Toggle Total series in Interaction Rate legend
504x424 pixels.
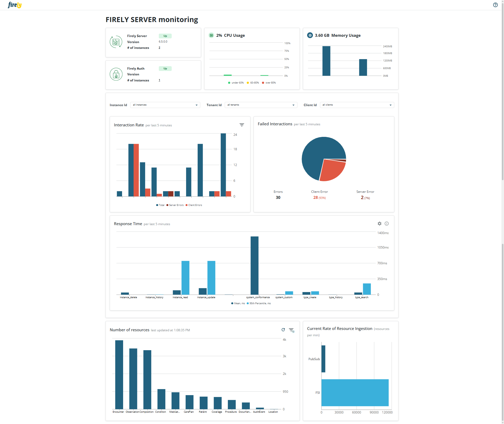[160, 205]
